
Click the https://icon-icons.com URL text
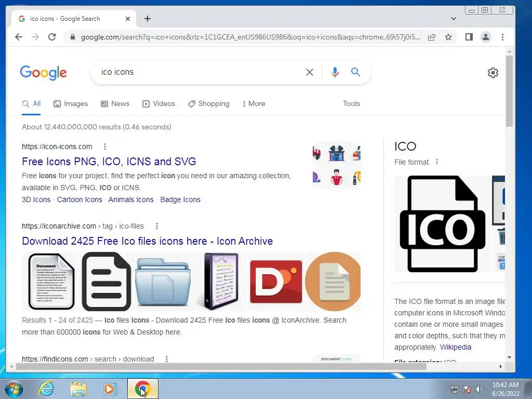(x=57, y=146)
